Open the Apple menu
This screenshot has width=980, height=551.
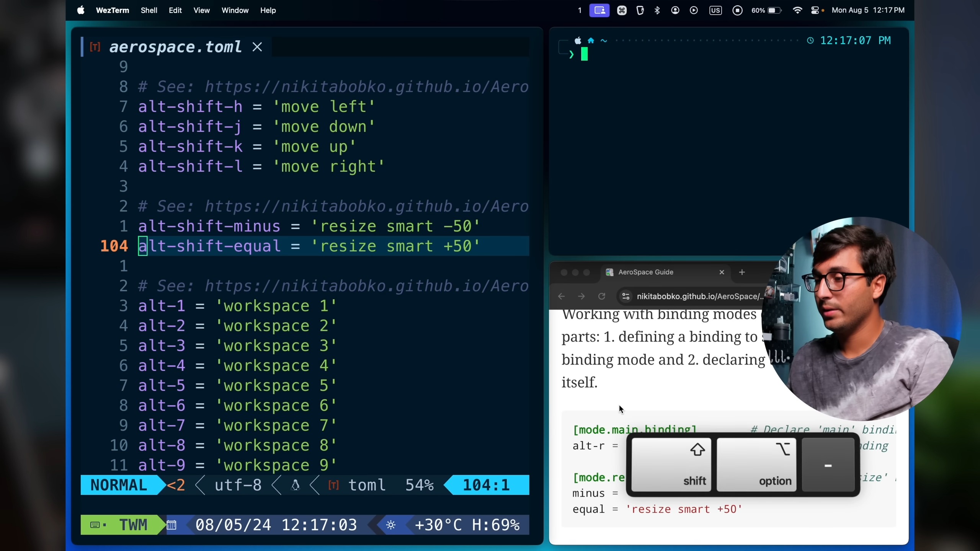[x=81, y=10]
